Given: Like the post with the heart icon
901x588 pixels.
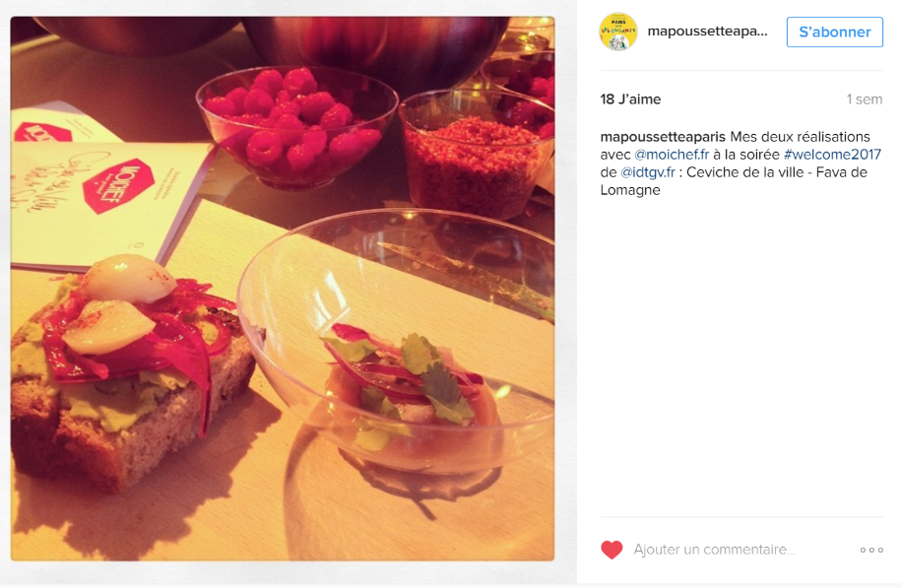Looking at the screenshot, I should [611, 550].
